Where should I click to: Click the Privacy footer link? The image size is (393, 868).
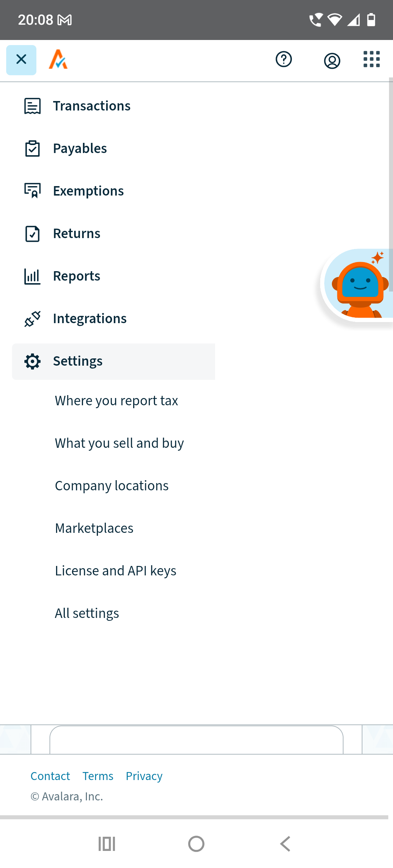click(144, 776)
